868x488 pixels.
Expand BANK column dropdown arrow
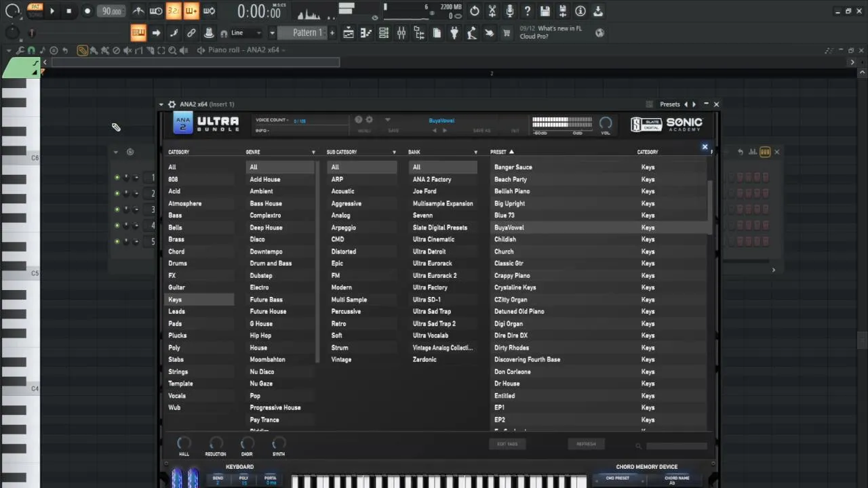tap(475, 152)
